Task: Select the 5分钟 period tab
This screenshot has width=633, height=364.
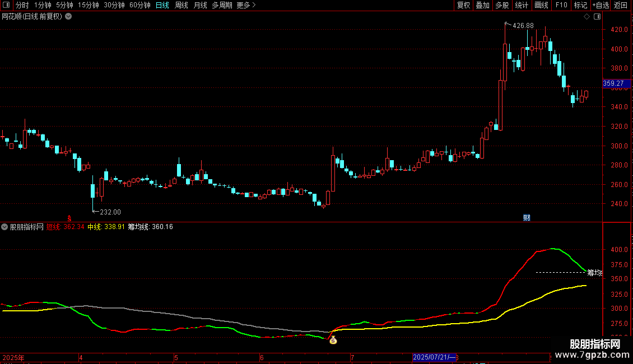Action: coord(64,5)
